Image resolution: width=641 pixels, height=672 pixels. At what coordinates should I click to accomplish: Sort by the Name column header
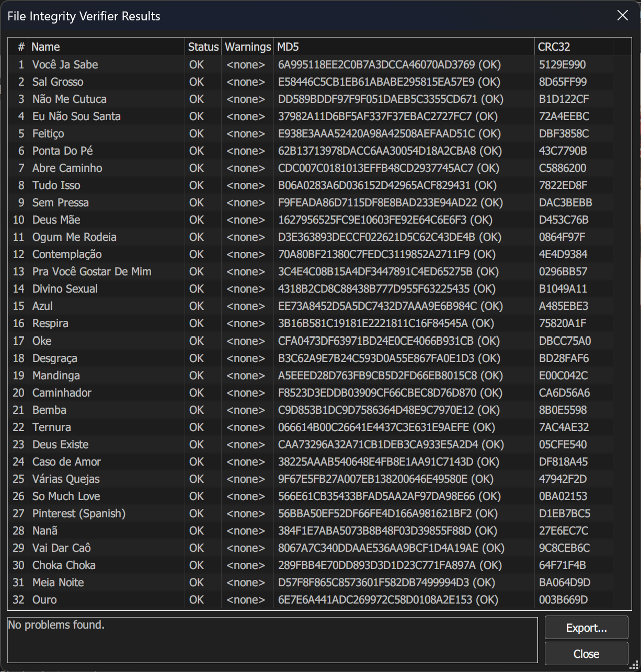click(x=107, y=47)
